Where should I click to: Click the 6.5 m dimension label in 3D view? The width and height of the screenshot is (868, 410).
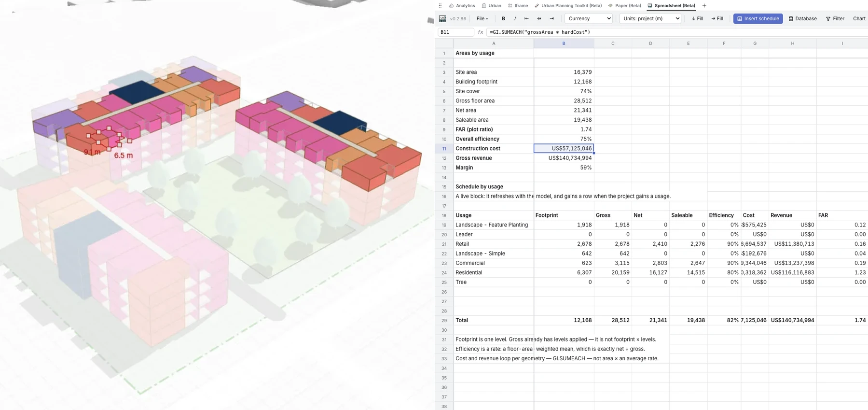pos(124,156)
